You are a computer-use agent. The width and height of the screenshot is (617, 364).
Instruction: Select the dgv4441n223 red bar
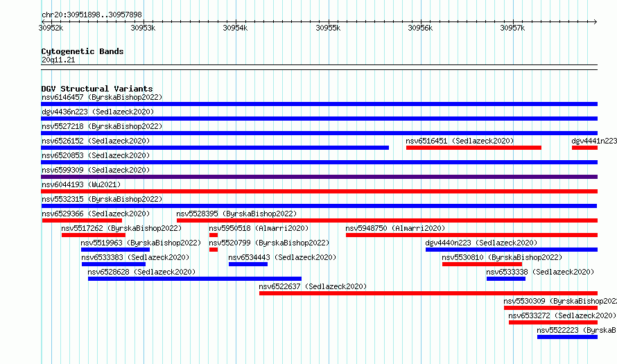[x=584, y=148]
